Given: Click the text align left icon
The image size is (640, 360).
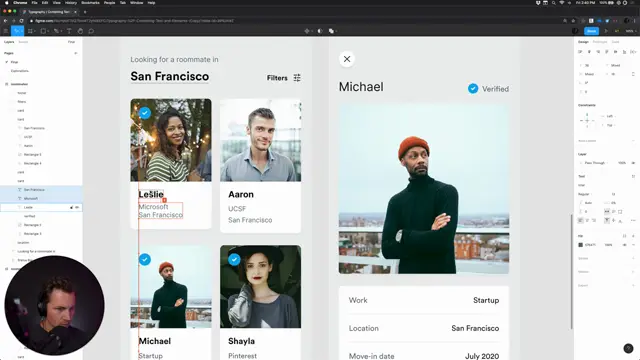Looking at the screenshot, I should (x=580, y=220).
